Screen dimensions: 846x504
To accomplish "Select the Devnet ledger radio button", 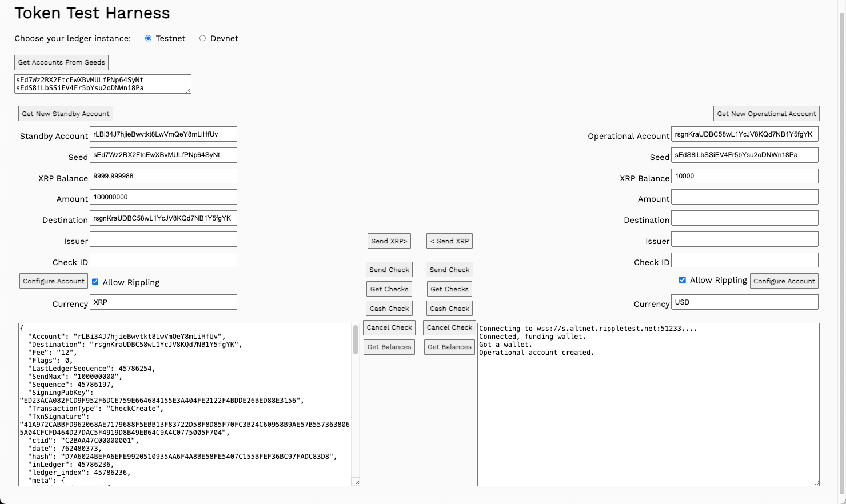I will point(202,38).
